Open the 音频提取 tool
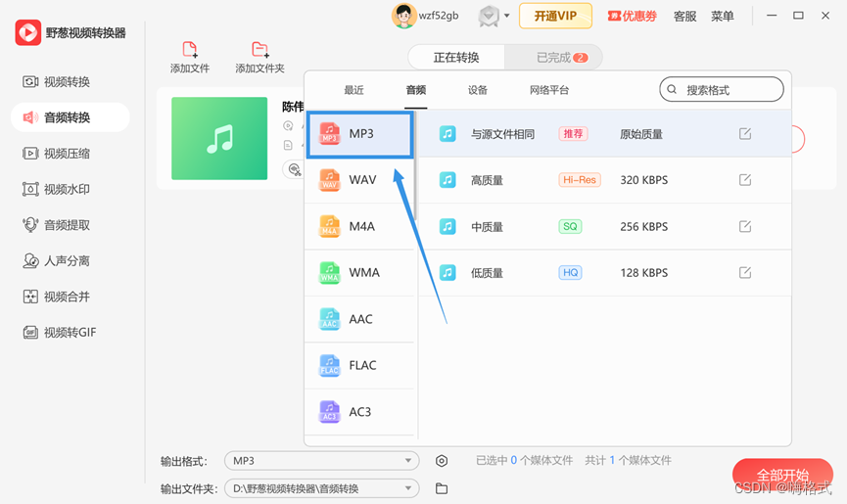847x504 pixels. [x=56, y=224]
